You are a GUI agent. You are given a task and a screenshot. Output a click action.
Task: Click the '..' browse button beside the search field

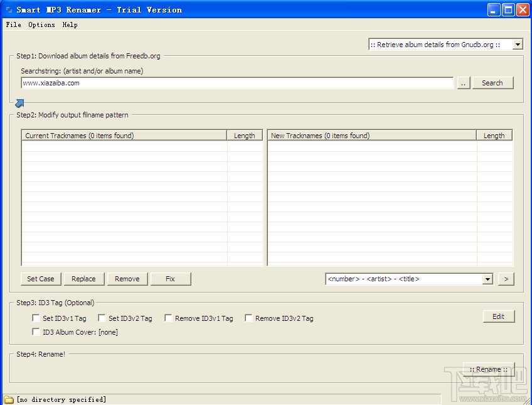(x=464, y=83)
